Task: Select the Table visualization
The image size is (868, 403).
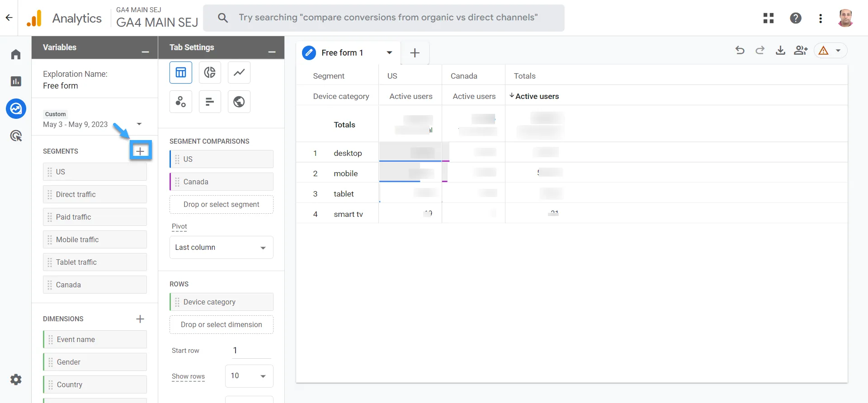Action: pos(181,72)
